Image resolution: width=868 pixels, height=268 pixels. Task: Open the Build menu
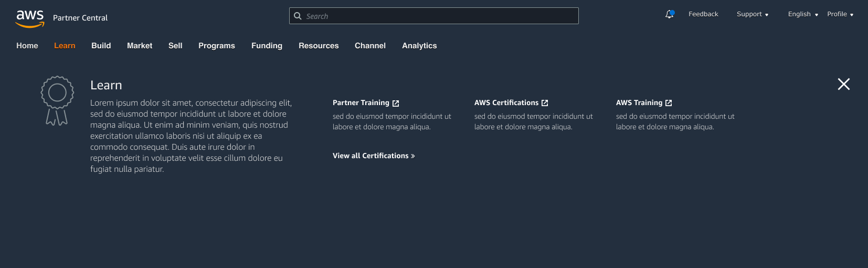[101, 46]
